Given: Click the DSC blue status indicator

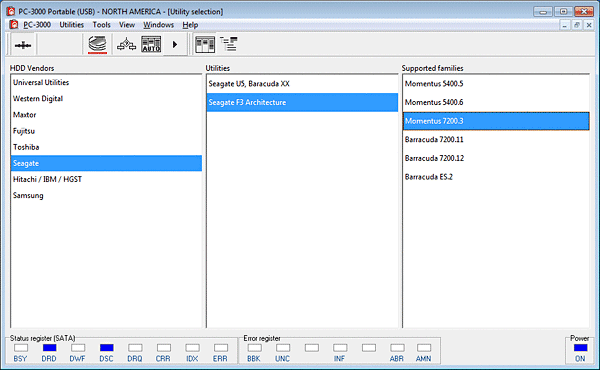Looking at the screenshot, I should (106, 347).
